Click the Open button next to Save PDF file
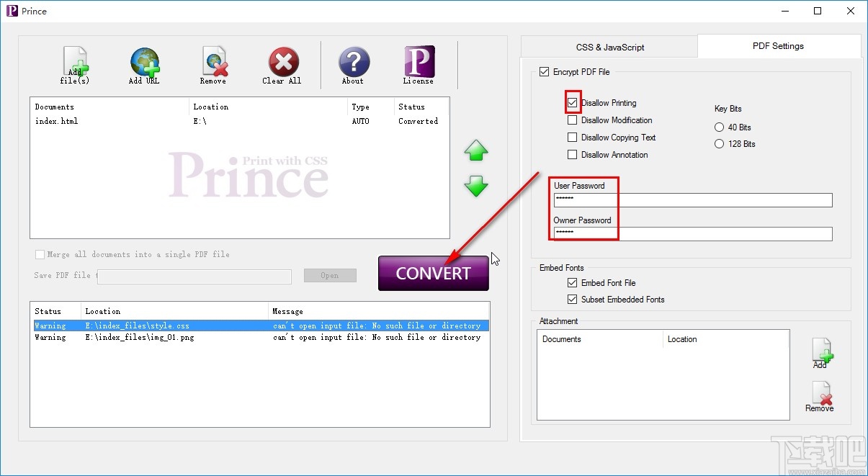868x476 pixels. (x=330, y=275)
